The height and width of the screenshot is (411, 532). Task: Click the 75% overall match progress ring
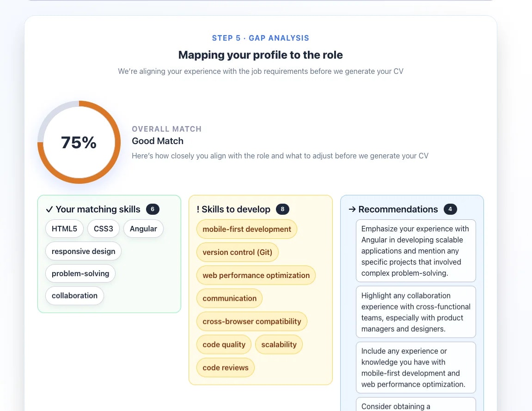(x=79, y=142)
